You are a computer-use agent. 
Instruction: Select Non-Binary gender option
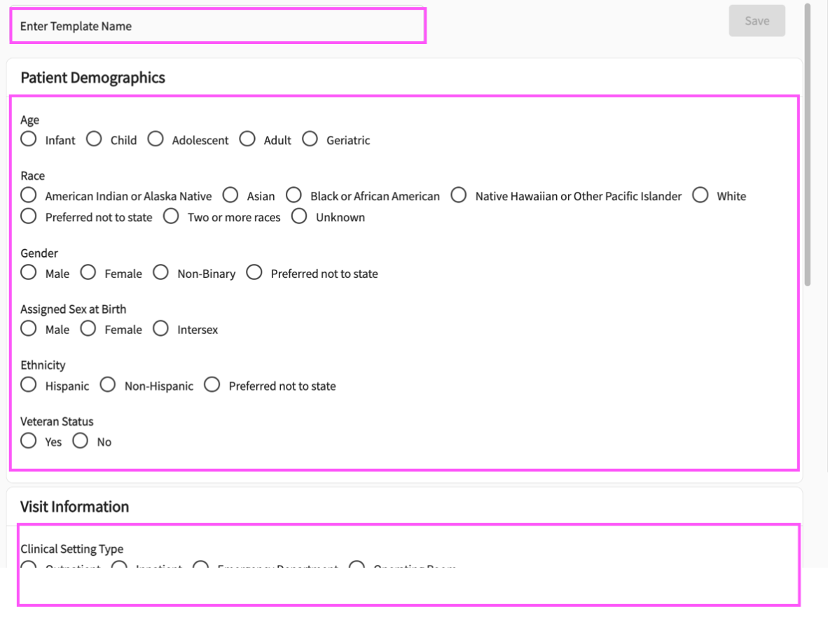click(x=161, y=273)
